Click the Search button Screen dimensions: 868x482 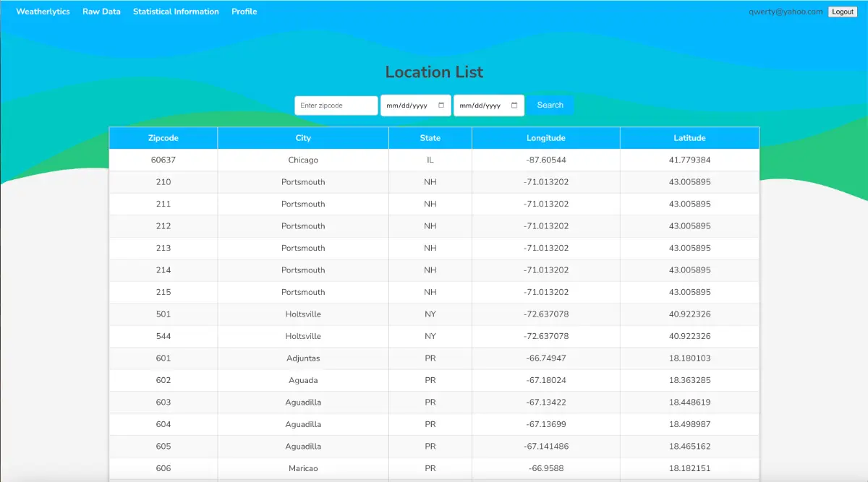[550, 106]
